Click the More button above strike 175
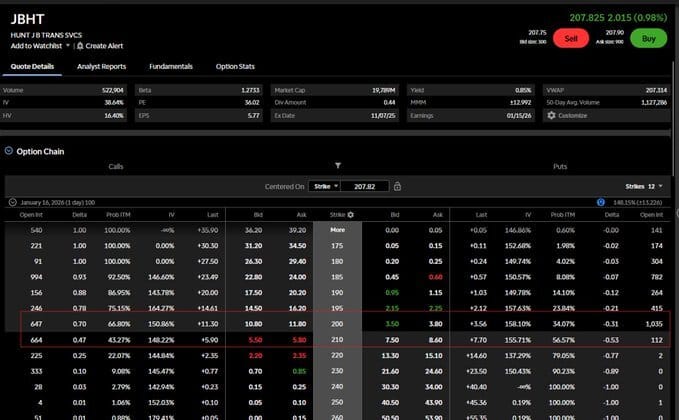 tap(337, 230)
